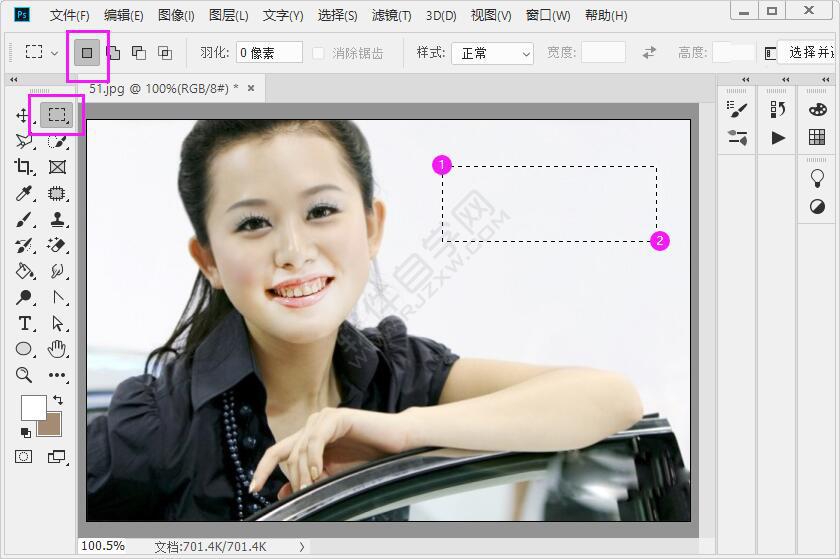Viewport: 840px width, 559px height.
Task: Open the 窗口(W) menu
Action: (548, 16)
